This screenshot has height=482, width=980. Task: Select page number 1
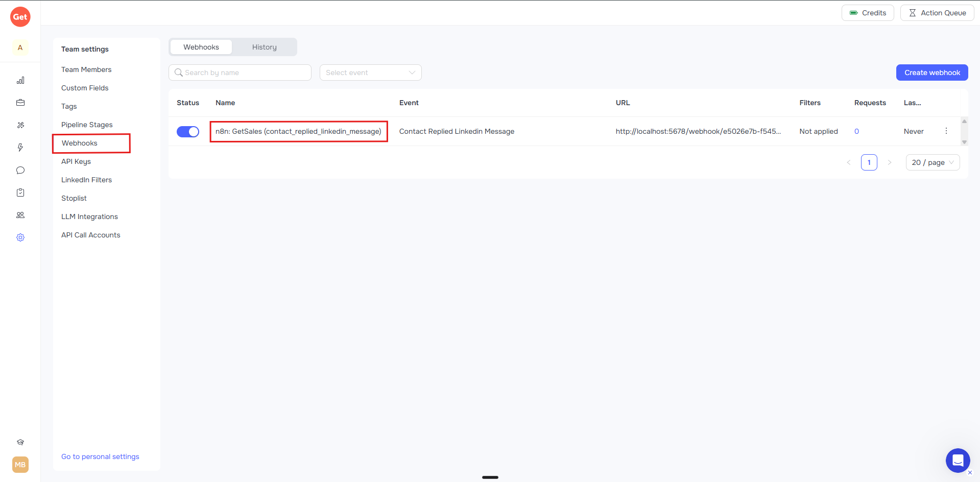coord(869,162)
